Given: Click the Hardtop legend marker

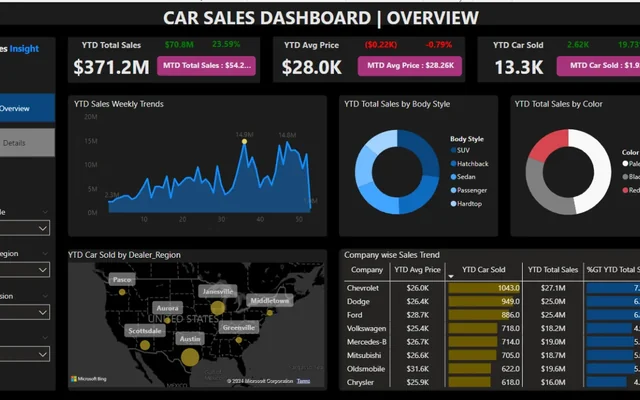Looking at the screenshot, I should pyautogui.click(x=453, y=204).
